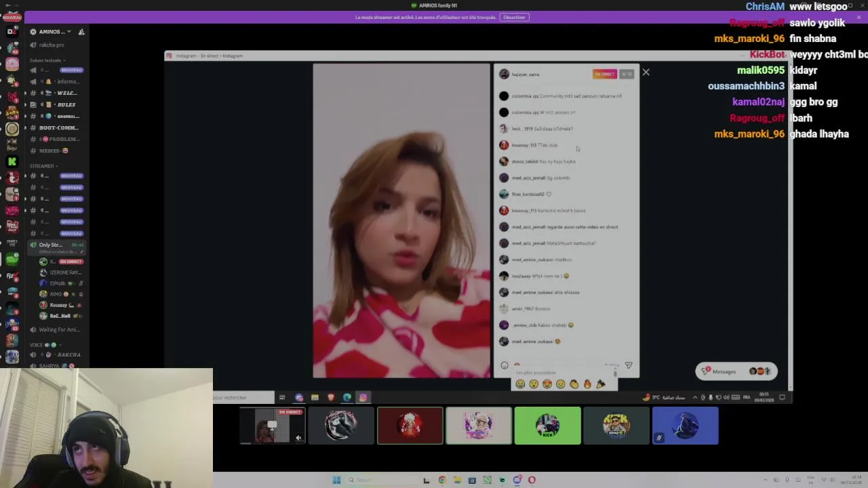The height and width of the screenshot is (488, 868).
Task: Send the sad face quick reaction
Action: [x=561, y=384]
